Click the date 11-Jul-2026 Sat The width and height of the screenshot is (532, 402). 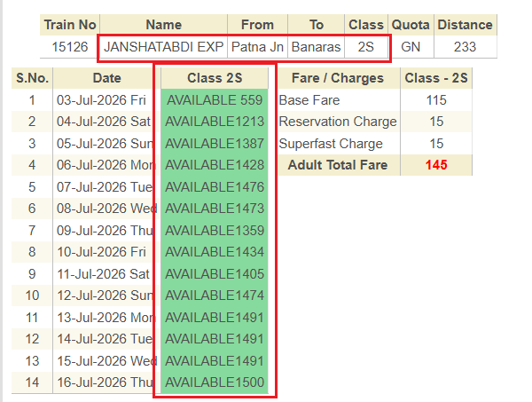point(103,273)
